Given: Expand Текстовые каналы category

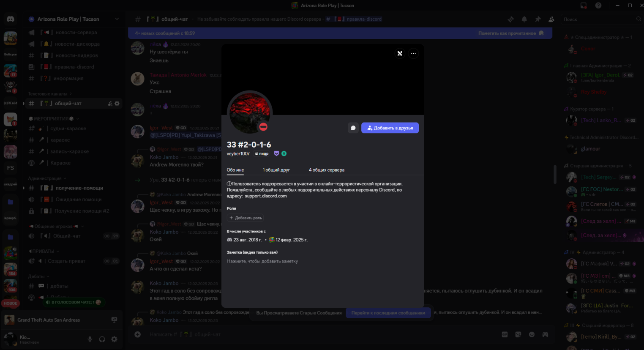Looking at the screenshot, I should coord(49,94).
